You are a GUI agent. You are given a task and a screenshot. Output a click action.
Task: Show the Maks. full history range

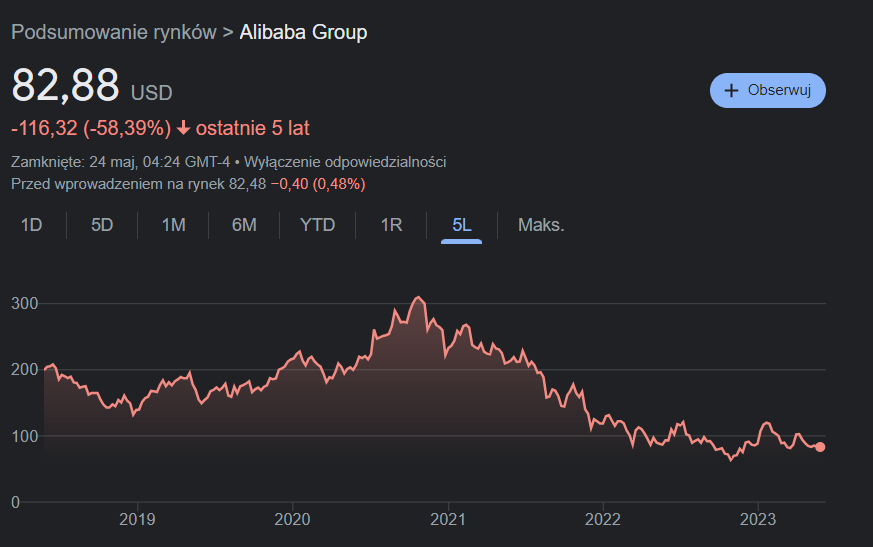pos(541,225)
